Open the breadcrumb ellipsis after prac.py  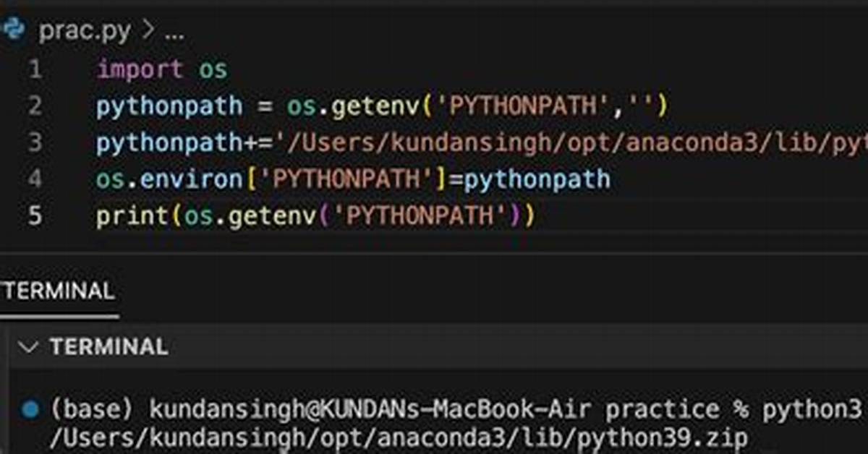174,33
